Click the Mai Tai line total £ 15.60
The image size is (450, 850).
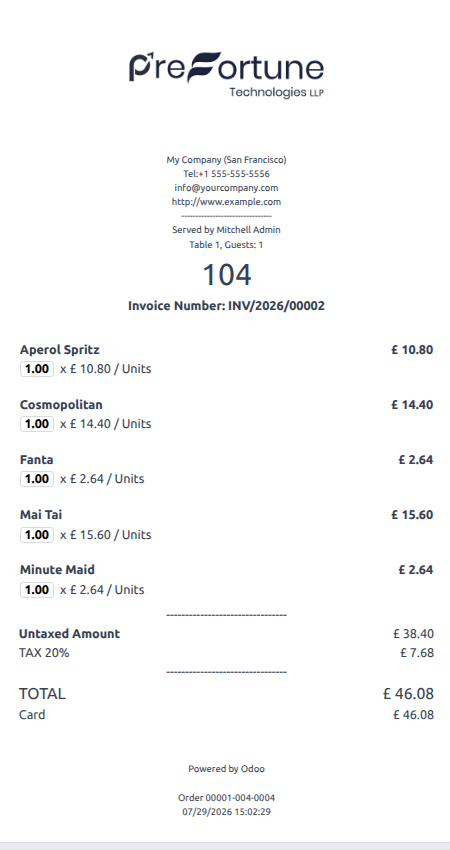[x=412, y=514]
